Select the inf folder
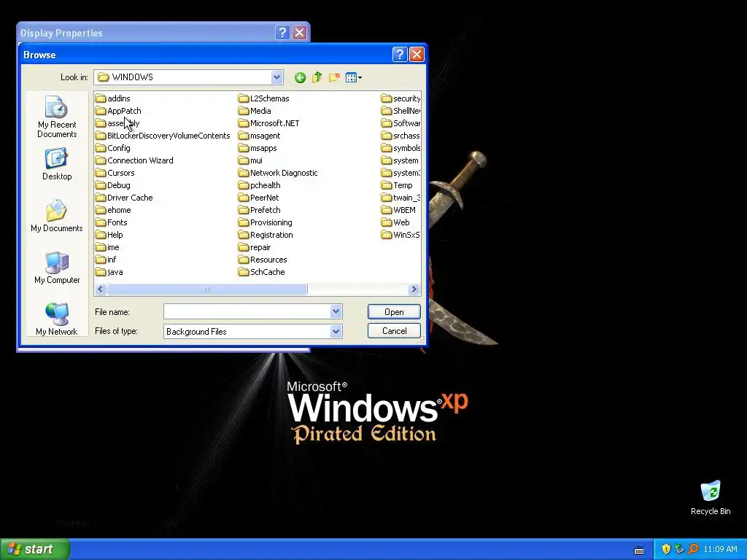The image size is (747, 560). 106,260
